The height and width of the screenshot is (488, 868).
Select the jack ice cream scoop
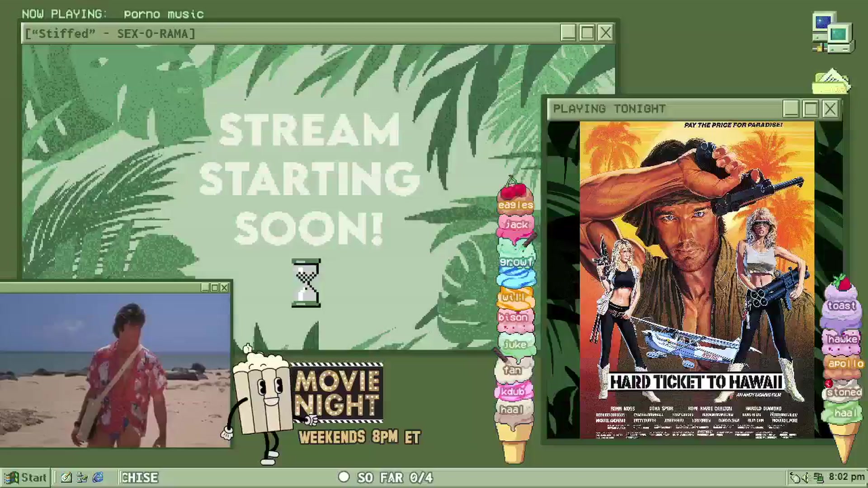tap(516, 225)
